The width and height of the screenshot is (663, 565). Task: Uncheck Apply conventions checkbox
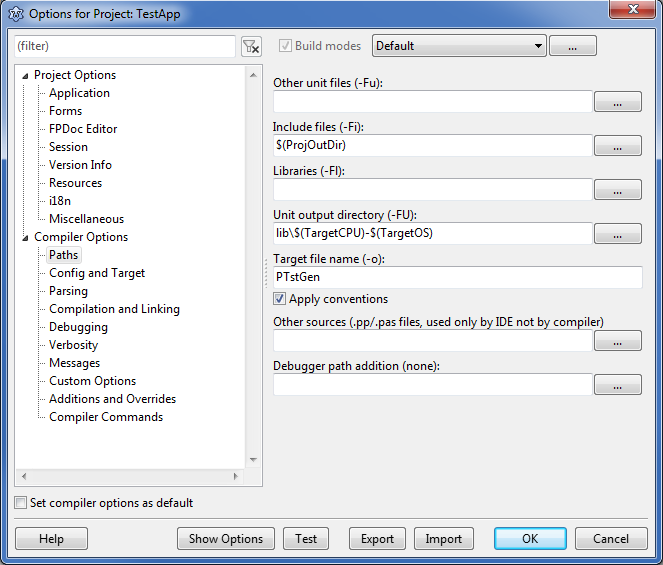pyautogui.click(x=279, y=299)
